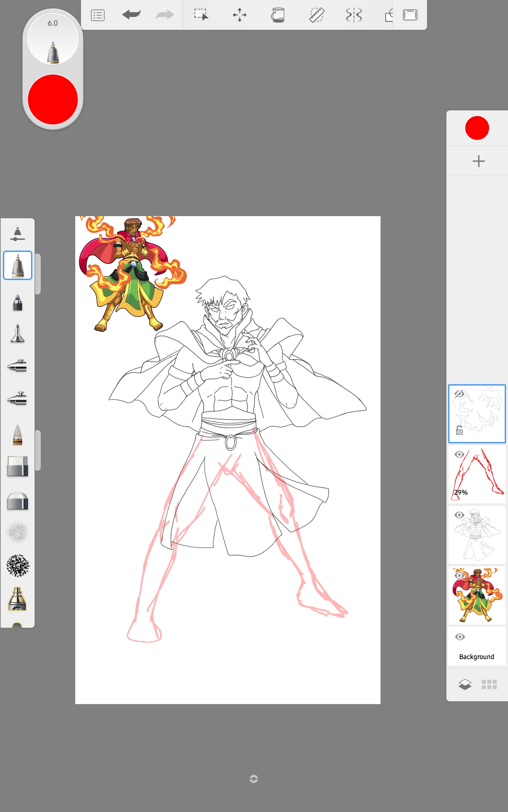Image resolution: width=508 pixels, height=812 pixels.
Task: Select the ink pen brush
Action: pyautogui.click(x=17, y=334)
